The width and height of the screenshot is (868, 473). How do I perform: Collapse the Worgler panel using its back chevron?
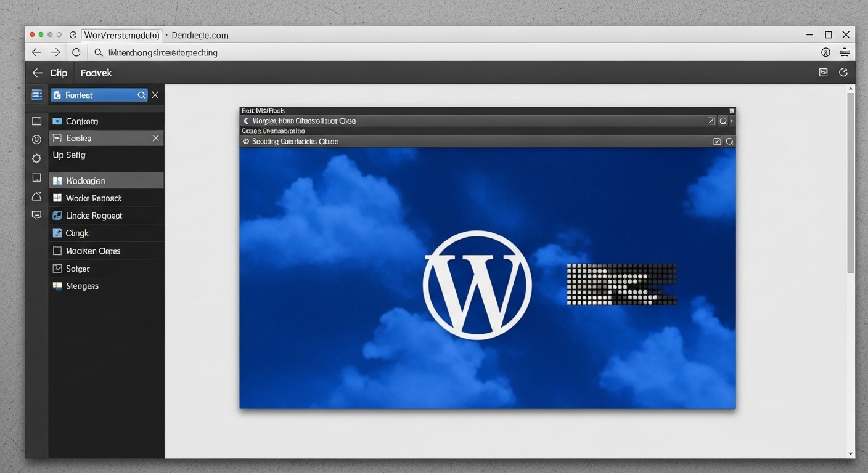tap(245, 121)
